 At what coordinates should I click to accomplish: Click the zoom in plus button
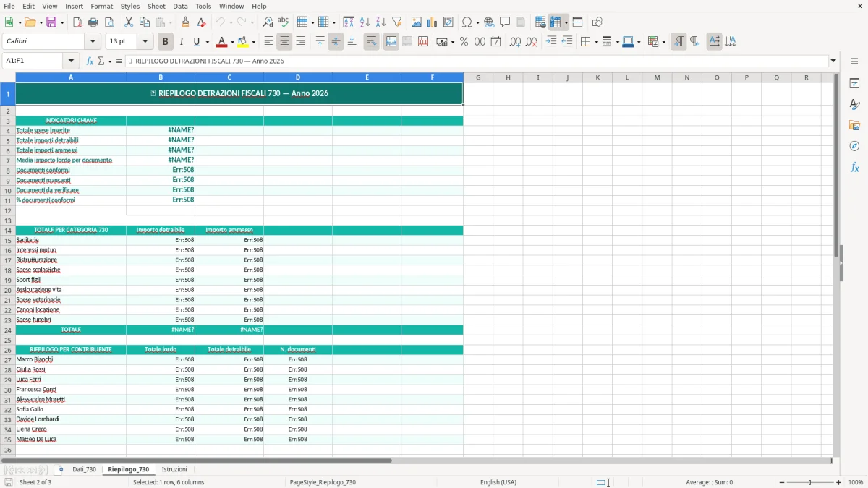tap(839, 482)
